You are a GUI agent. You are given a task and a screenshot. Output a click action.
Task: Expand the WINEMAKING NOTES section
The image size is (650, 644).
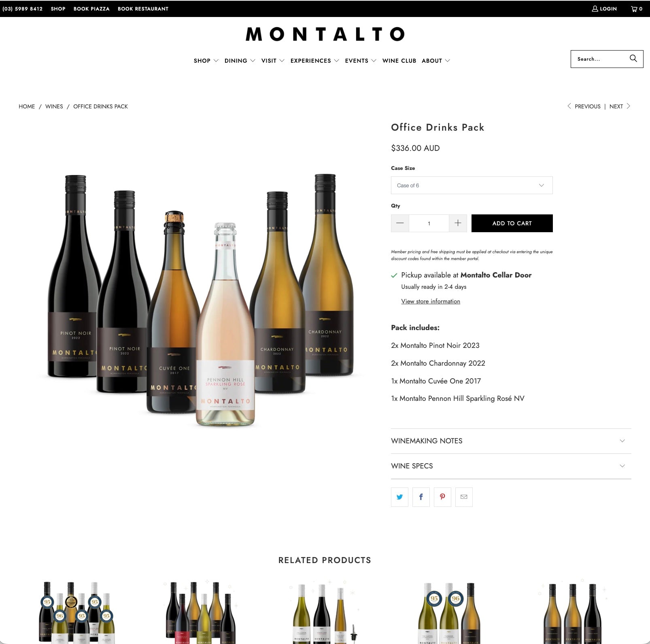pos(511,441)
